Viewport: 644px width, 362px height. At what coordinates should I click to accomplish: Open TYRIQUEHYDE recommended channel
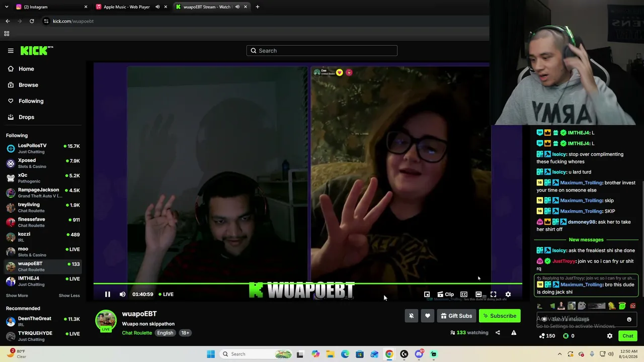click(43, 336)
